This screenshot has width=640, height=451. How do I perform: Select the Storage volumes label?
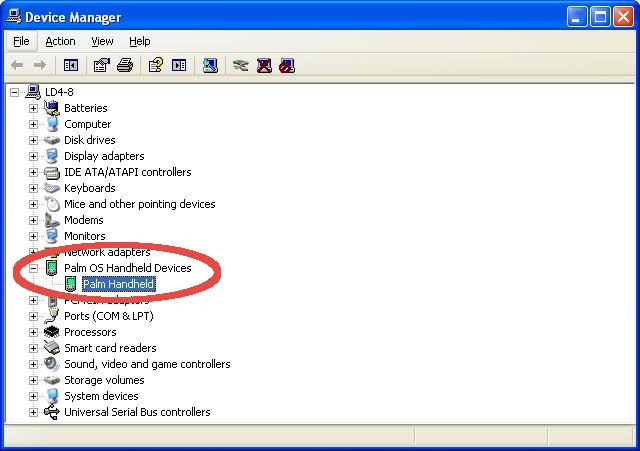104,380
